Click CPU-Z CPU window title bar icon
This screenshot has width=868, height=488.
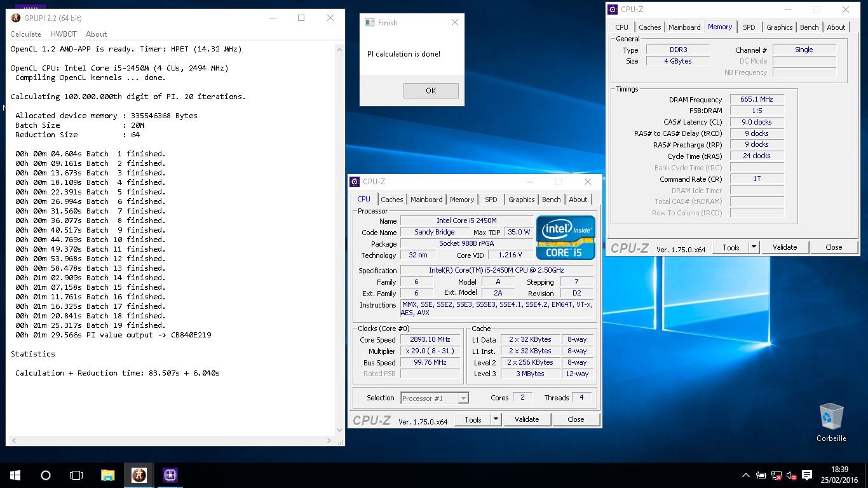(x=355, y=182)
